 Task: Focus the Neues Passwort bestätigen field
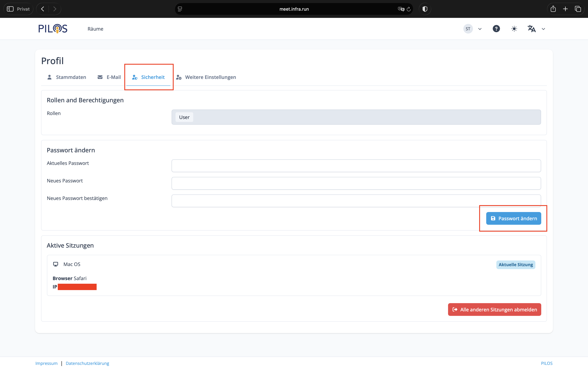point(356,201)
